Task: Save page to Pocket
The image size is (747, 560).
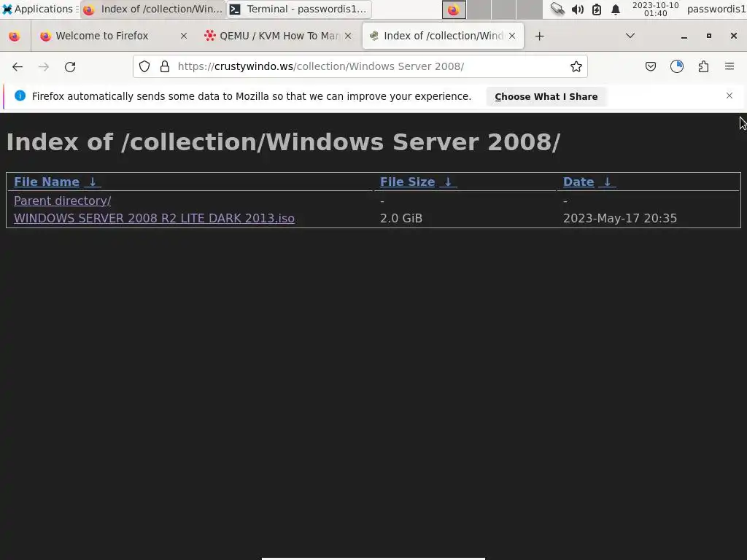Action: pos(650,66)
